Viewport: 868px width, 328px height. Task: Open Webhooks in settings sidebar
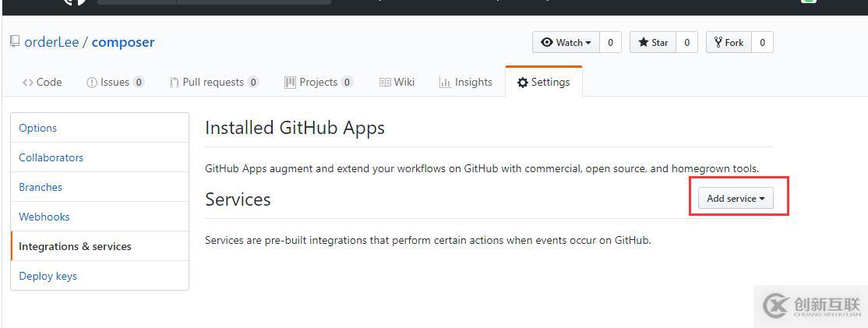point(100,217)
